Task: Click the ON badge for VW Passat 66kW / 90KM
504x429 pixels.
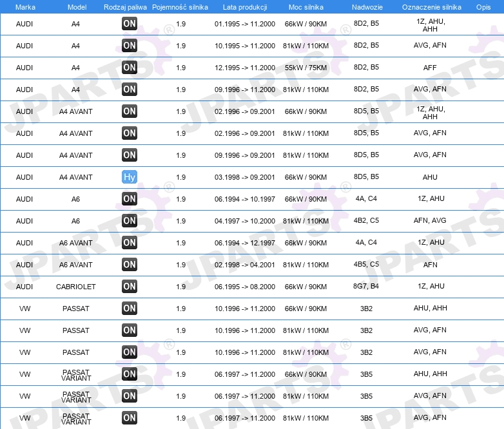Action: pos(129,308)
